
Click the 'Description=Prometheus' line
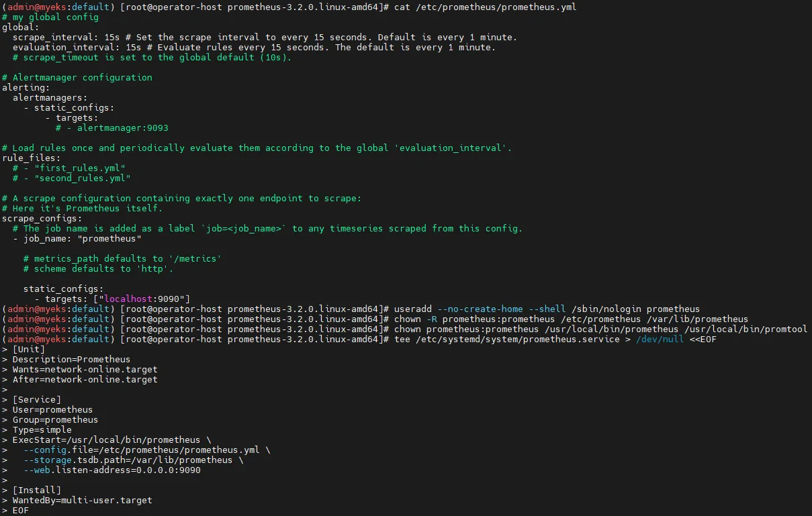(x=72, y=359)
